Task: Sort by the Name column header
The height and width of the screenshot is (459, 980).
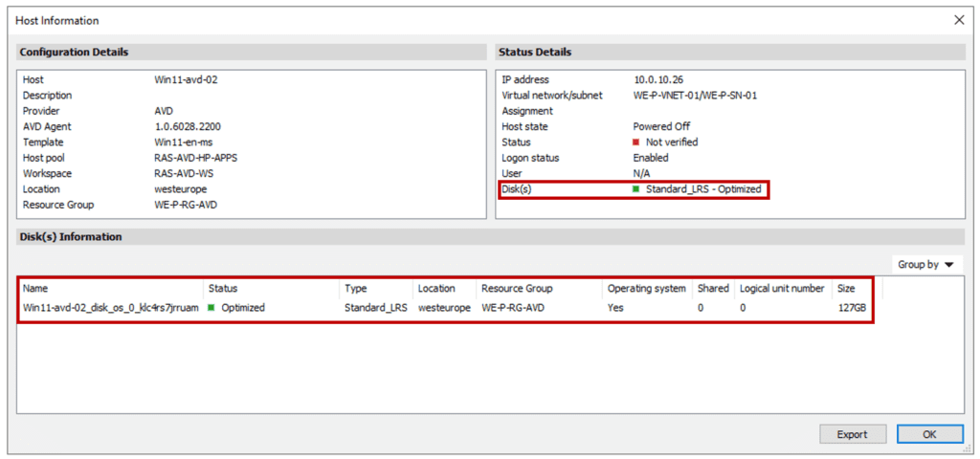Action: 36,288
